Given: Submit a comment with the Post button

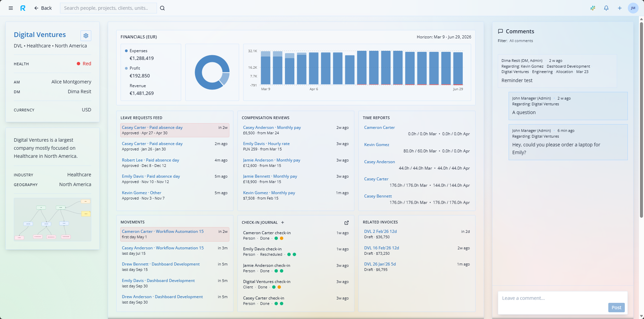Looking at the screenshot, I should (616, 307).
